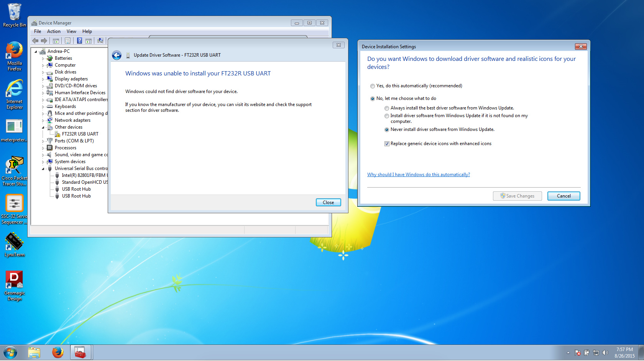Select the meterpreter desktop file icon

(x=15, y=131)
